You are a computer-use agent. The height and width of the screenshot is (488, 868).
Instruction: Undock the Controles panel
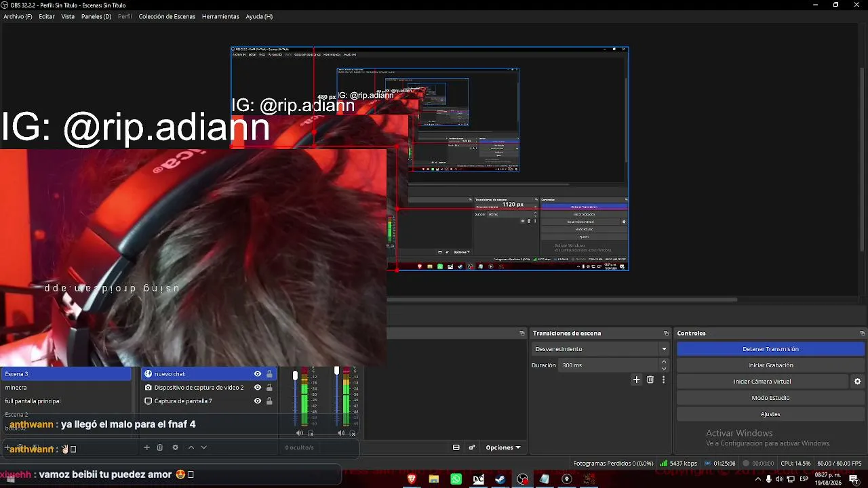point(862,333)
